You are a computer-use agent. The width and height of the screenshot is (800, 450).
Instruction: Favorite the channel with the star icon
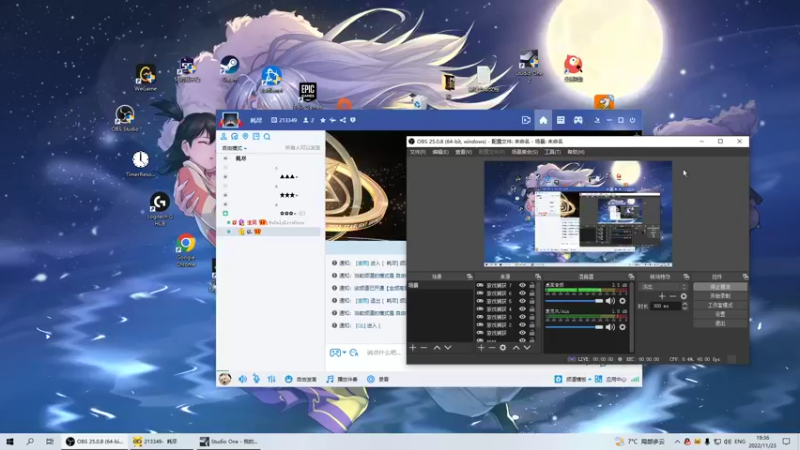(x=322, y=120)
